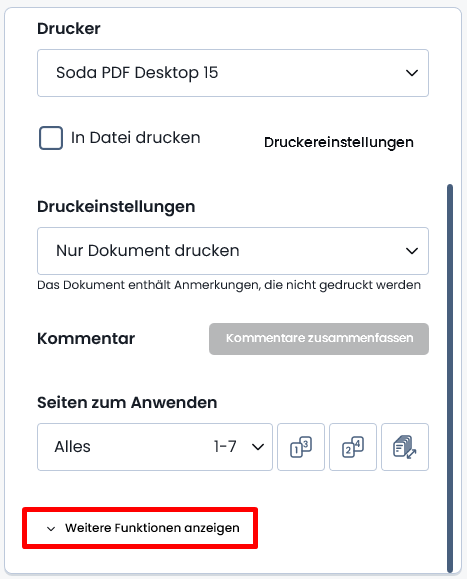The image size is (467, 579).
Task: Enable the In Datei drucken checkbox
Action: point(51,138)
